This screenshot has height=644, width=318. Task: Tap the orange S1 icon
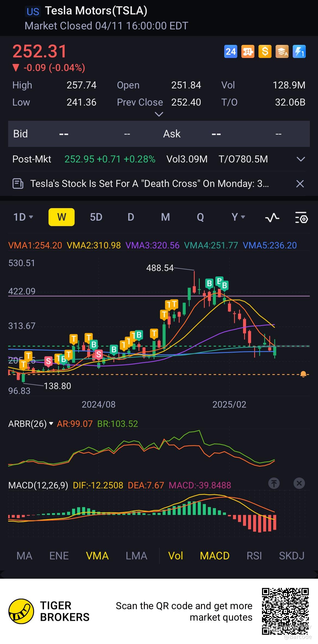[248, 51]
